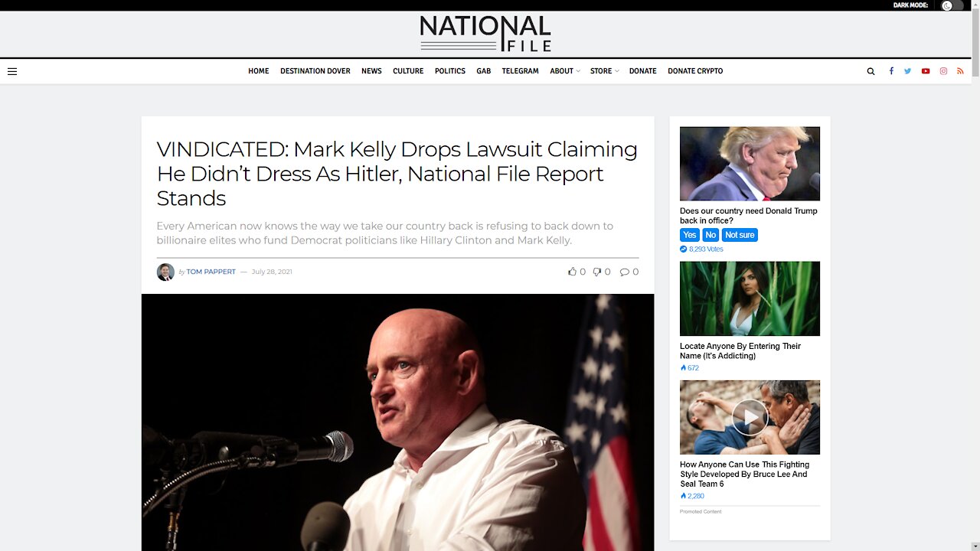Open the Politics section

tap(450, 71)
